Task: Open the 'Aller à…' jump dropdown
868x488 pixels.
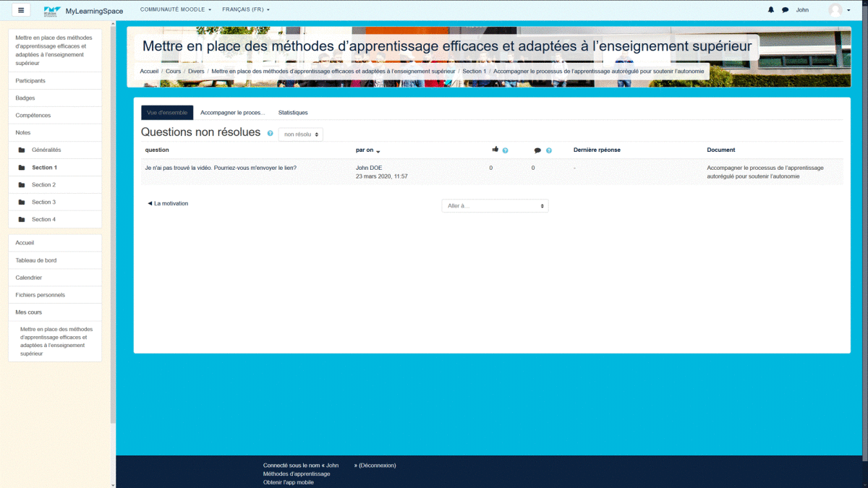Action: [x=495, y=206]
